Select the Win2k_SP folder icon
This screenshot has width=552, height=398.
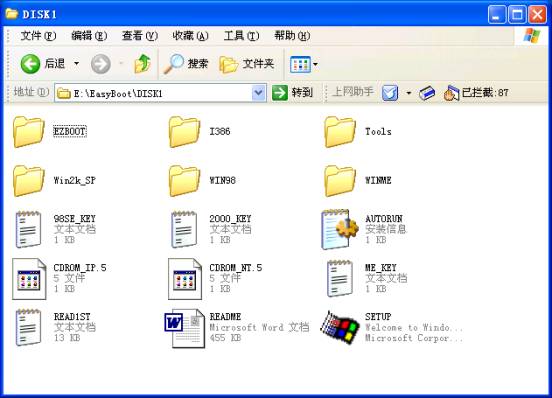29,181
